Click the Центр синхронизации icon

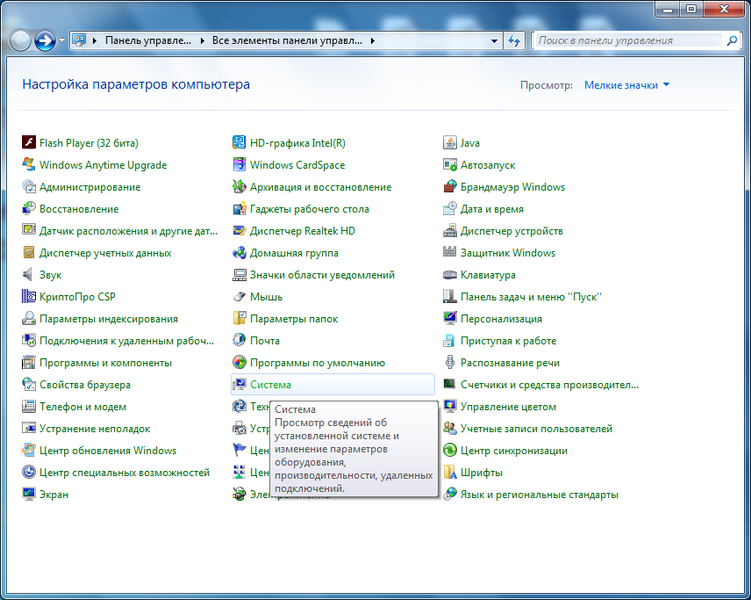[x=450, y=450]
